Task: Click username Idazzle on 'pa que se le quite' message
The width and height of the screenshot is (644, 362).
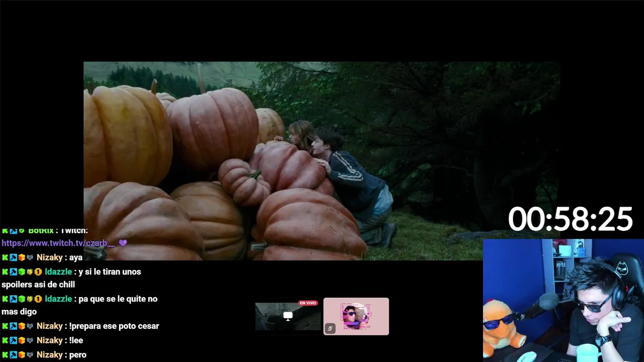Action: [58, 299]
